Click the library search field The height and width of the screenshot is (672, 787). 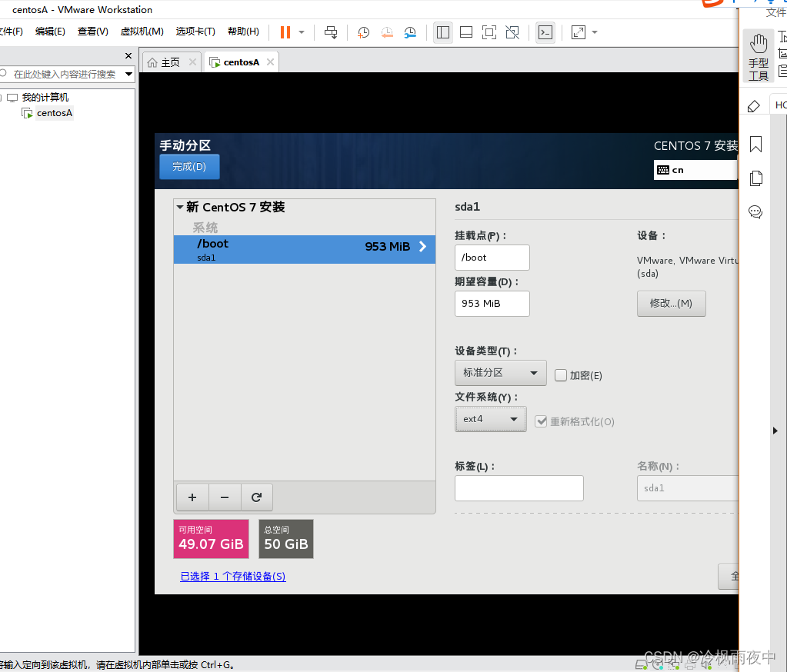click(63, 75)
